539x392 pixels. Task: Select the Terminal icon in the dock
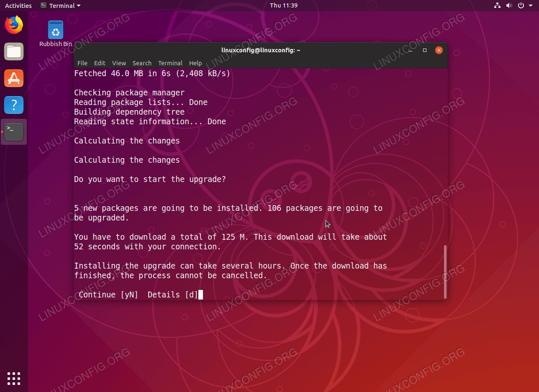point(14,132)
